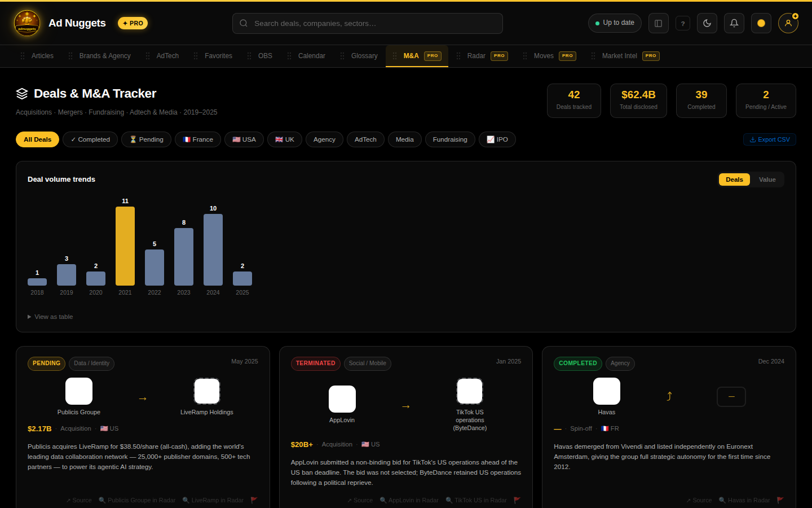Click the drag handle beside Radar tab
This screenshot has width=812, height=508.
[x=458, y=56]
